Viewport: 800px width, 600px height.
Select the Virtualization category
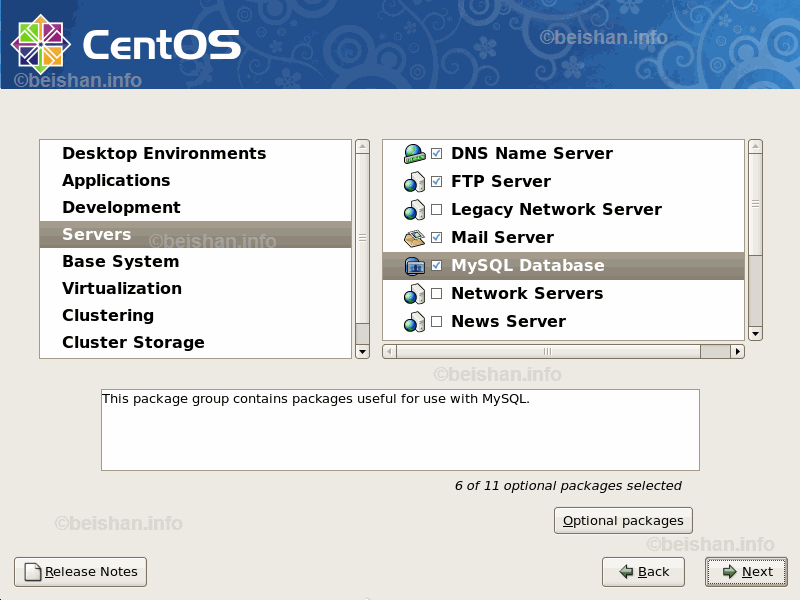point(122,288)
